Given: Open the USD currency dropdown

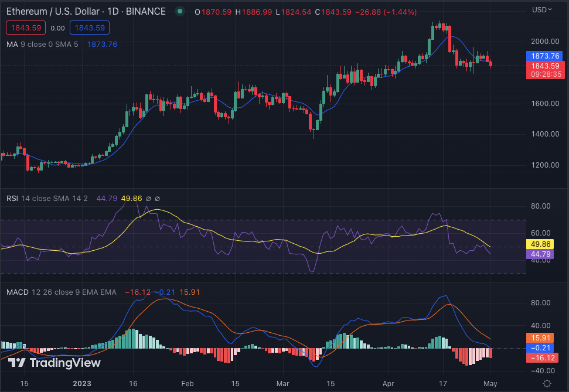Looking at the screenshot, I should 541,10.
